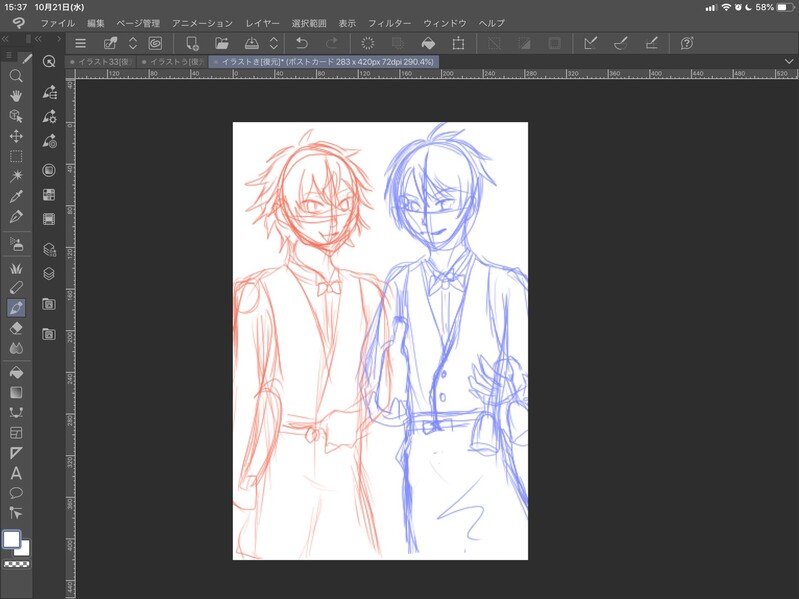This screenshot has width=799, height=599.
Task: Toggle Snap to Ruler
Action: [591, 43]
